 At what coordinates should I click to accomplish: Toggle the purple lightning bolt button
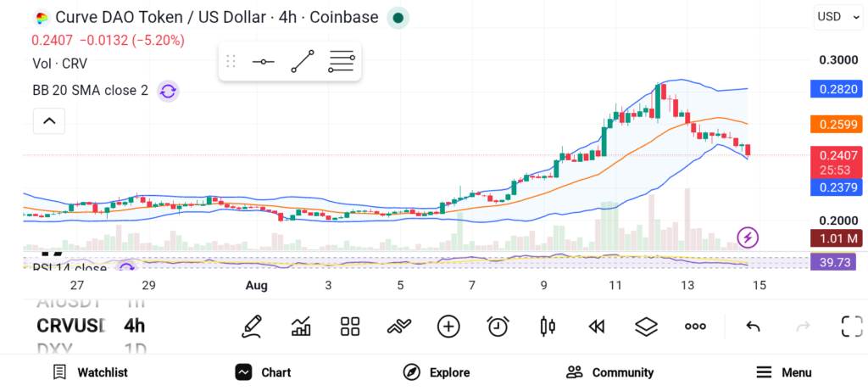(x=748, y=238)
